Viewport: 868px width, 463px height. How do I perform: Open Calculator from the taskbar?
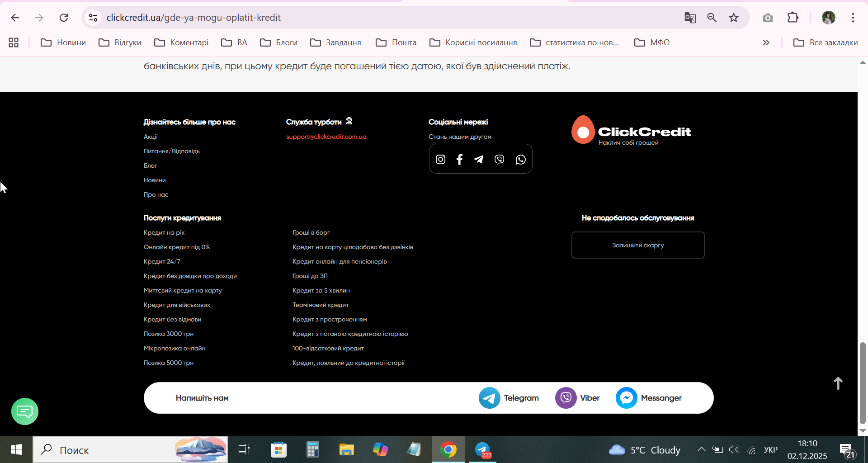(312, 449)
